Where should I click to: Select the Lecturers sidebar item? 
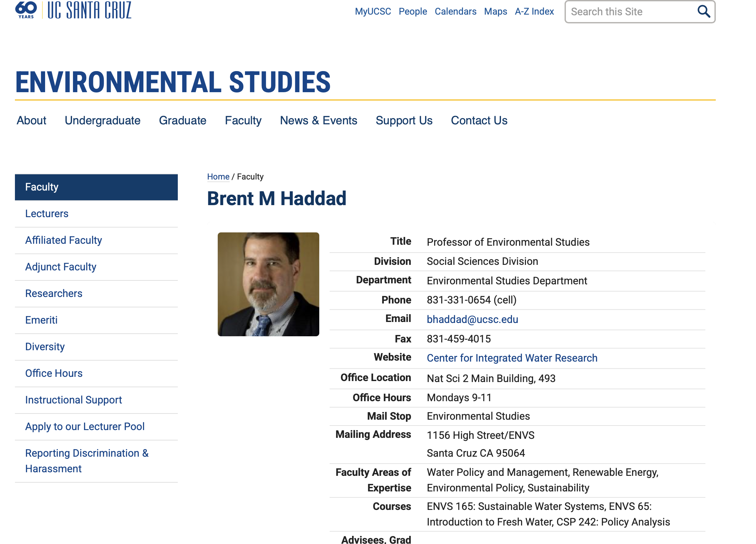click(47, 214)
